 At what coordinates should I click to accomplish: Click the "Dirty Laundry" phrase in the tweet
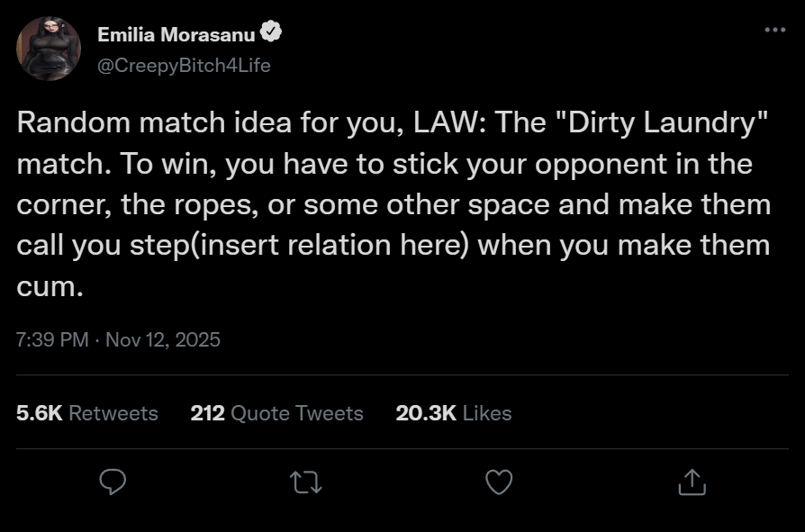pos(668,124)
